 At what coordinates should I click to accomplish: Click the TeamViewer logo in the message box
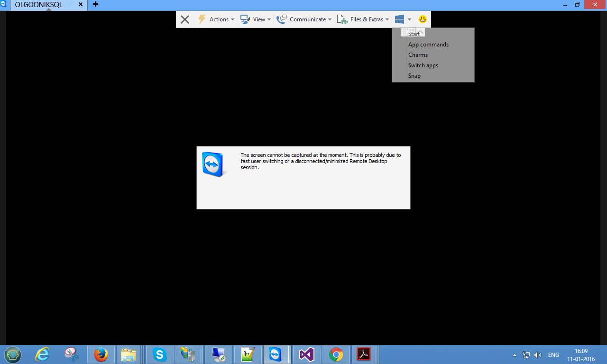[x=214, y=164]
